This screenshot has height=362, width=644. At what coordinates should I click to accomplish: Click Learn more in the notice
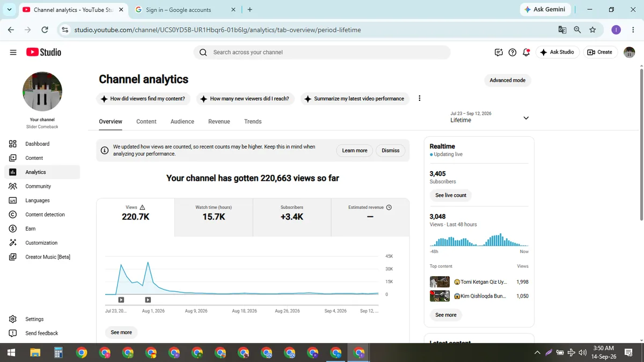pyautogui.click(x=355, y=151)
